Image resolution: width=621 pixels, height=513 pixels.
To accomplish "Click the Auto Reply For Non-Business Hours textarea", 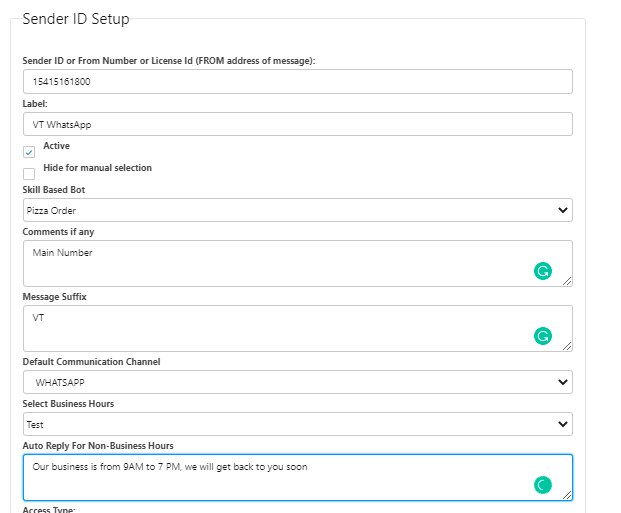I will (270, 477).
